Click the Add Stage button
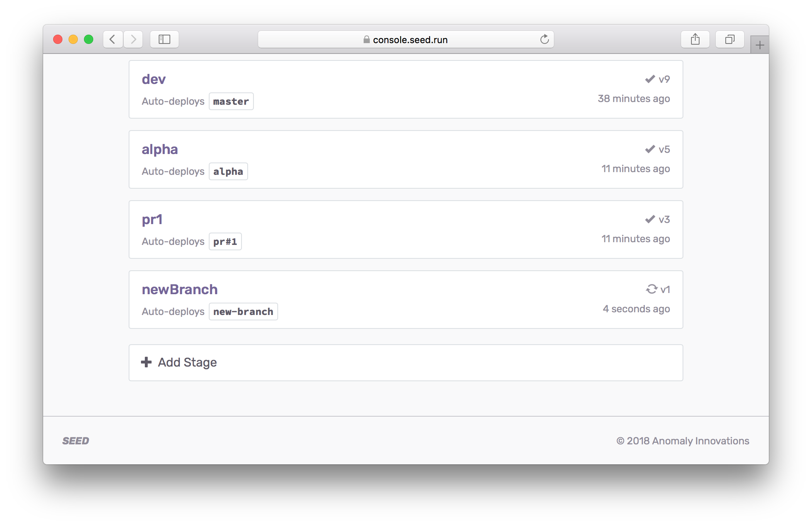The width and height of the screenshot is (812, 526). (x=188, y=362)
